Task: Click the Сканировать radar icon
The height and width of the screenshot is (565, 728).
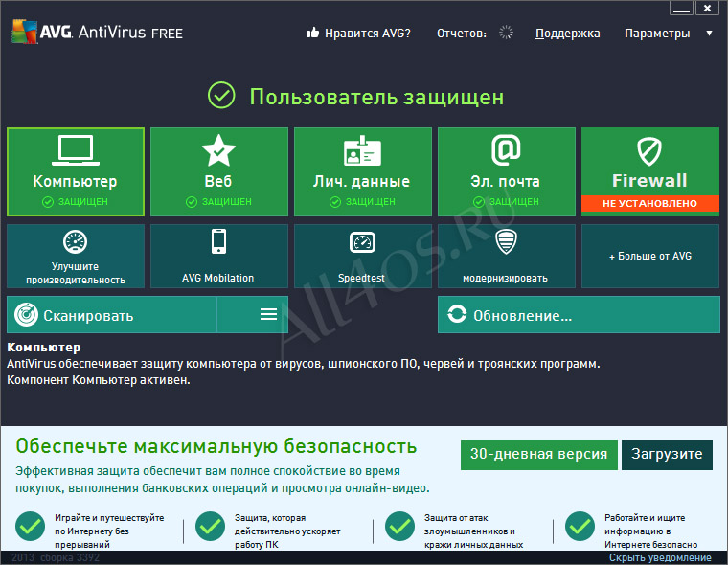Action: [27, 315]
